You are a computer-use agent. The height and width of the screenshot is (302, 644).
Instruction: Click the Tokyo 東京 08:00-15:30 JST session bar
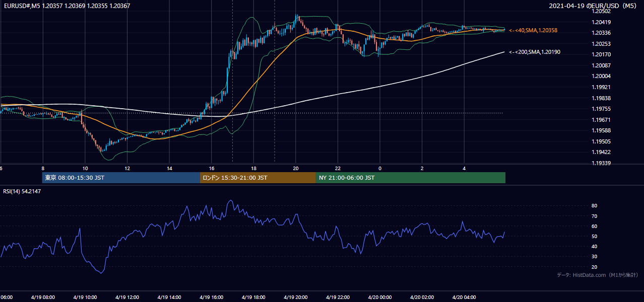click(121, 178)
